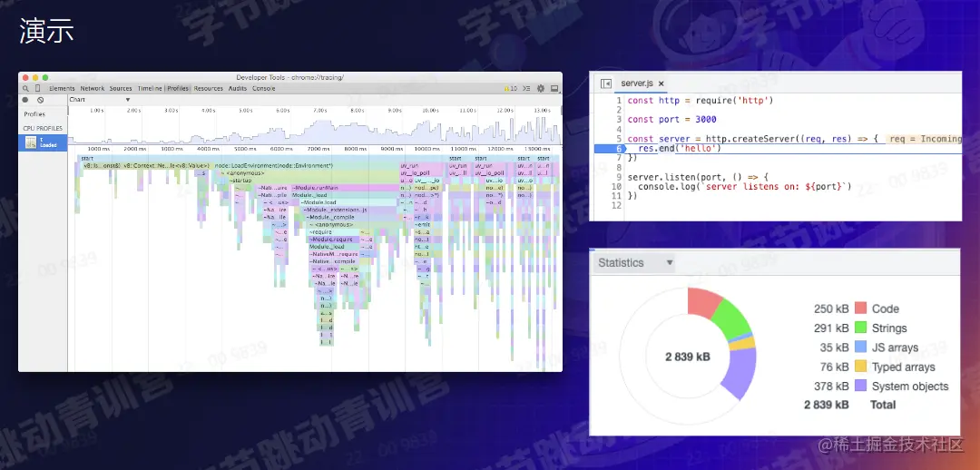Click line number 3 in code gutter
Image resolution: width=980 pixels, height=470 pixels.
tap(619, 120)
